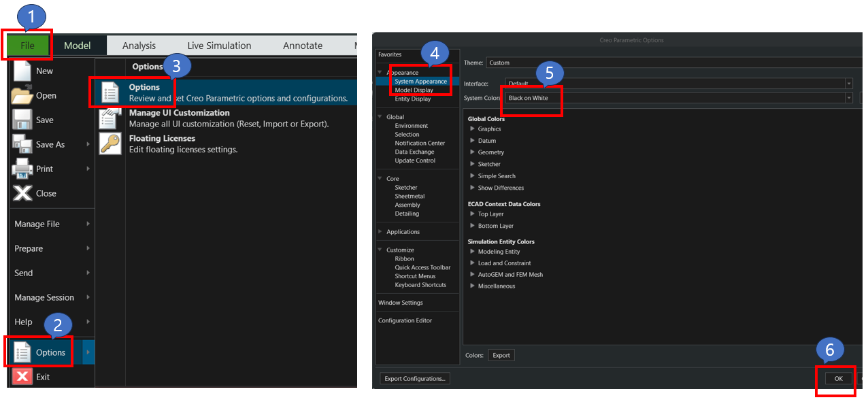
Task: Click the Floating Licenses key icon
Action: 110,143
